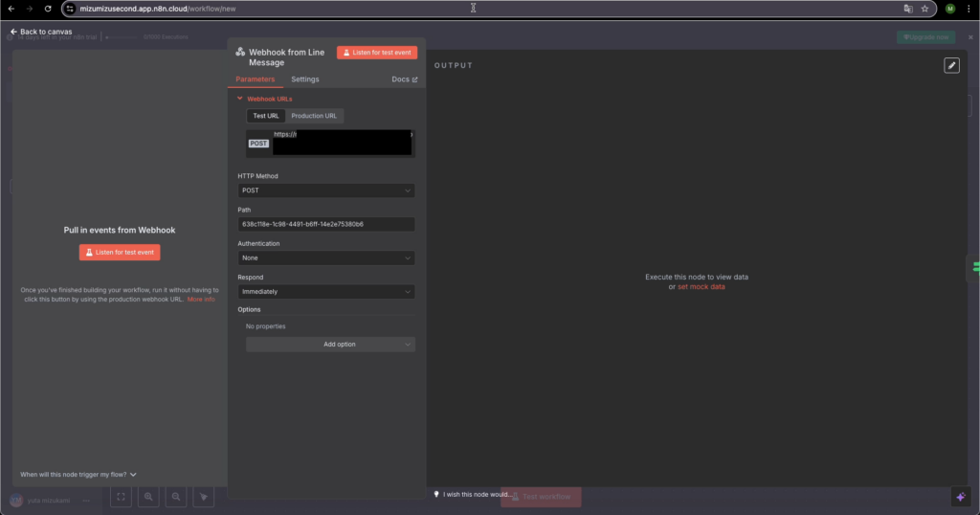
Task: Open the green profile avatar
Action: tap(950, 9)
